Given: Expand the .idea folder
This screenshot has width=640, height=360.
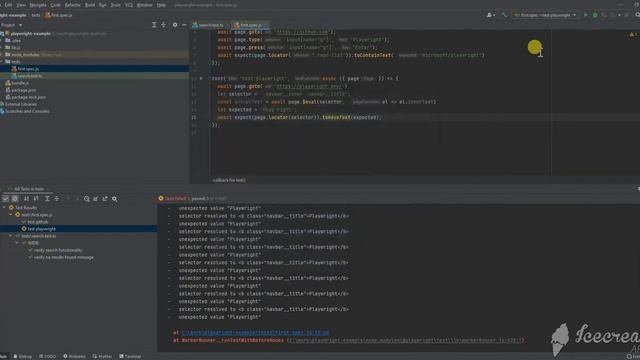Looking at the screenshot, I should tap(2, 40).
